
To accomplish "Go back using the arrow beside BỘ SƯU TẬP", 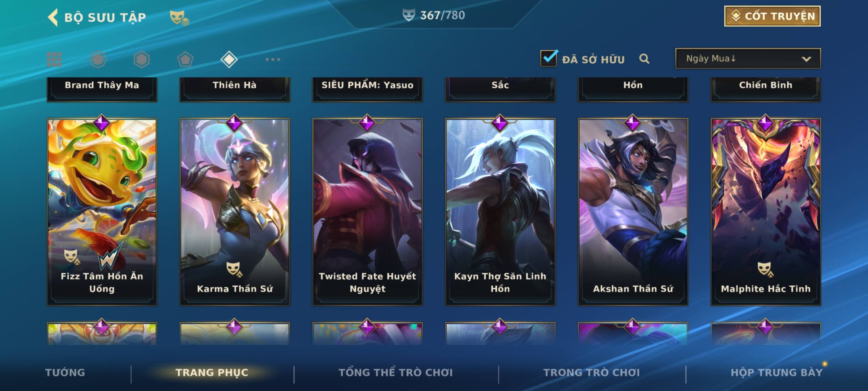I will [x=53, y=17].
